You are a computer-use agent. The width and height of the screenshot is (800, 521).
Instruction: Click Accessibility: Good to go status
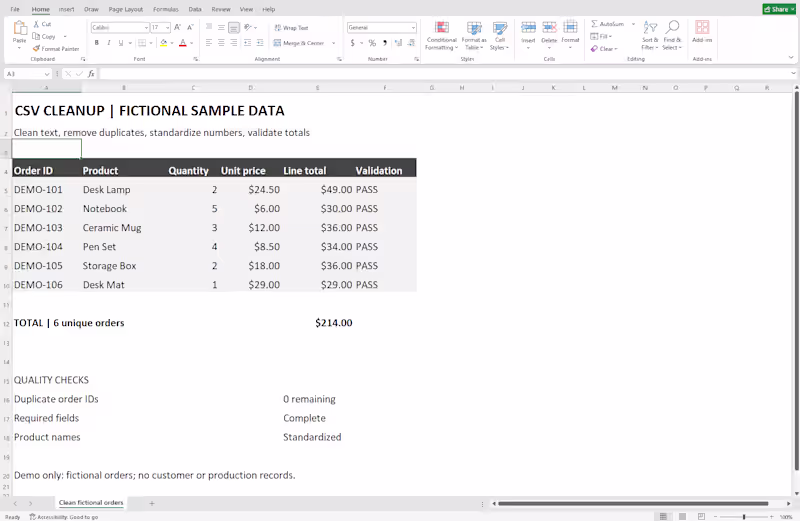coord(64,517)
